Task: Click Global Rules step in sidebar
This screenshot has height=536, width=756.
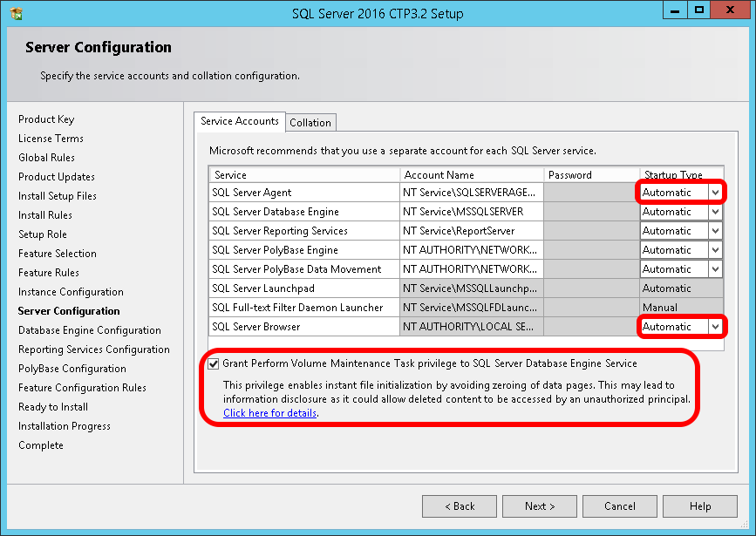Action: [x=46, y=158]
